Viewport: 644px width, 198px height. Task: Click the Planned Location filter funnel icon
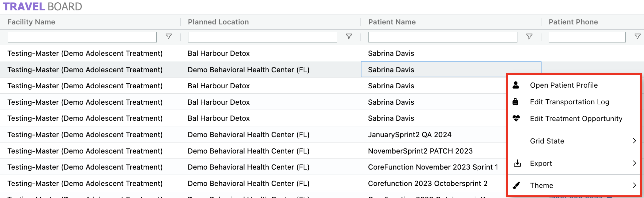[x=349, y=36]
